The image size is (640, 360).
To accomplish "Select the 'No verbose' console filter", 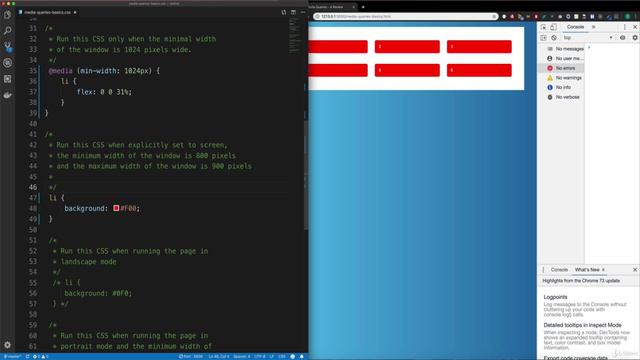I will (x=562, y=97).
